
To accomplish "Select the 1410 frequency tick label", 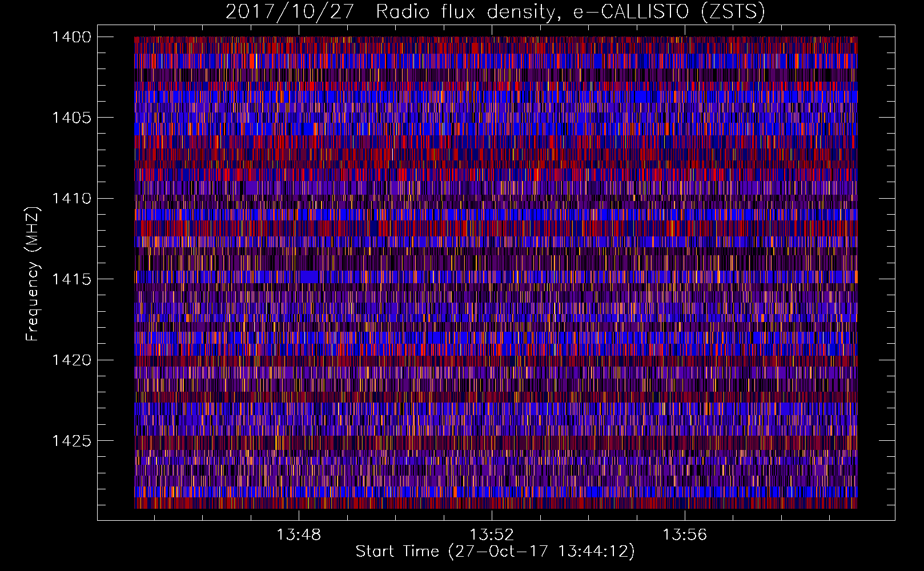I will 71,199.
